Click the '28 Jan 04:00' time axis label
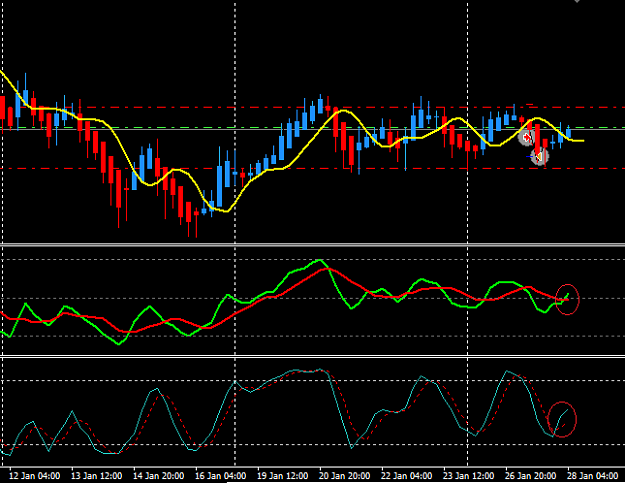The width and height of the screenshot is (625, 484). pyautogui.click(x=592, y=476)
